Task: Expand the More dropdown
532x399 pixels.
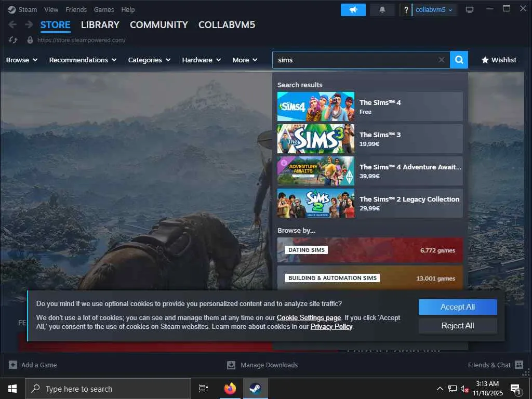Action: [x=245, y=60]
